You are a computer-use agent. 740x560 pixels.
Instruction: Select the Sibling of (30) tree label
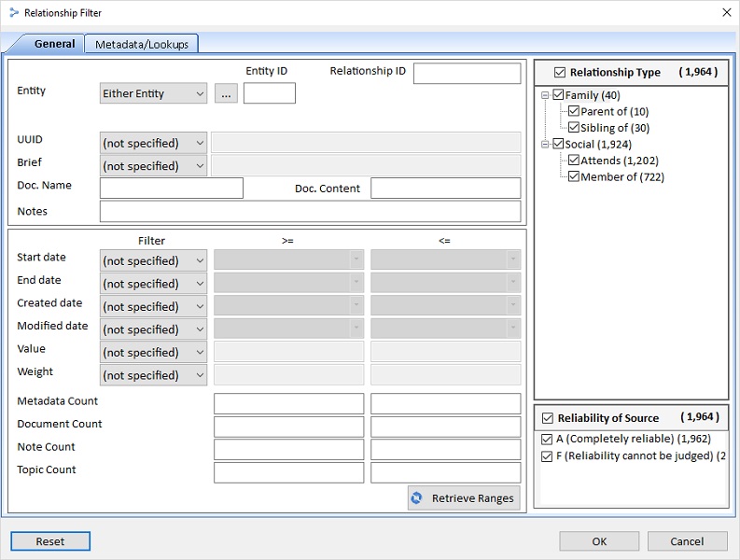(615, 128)
